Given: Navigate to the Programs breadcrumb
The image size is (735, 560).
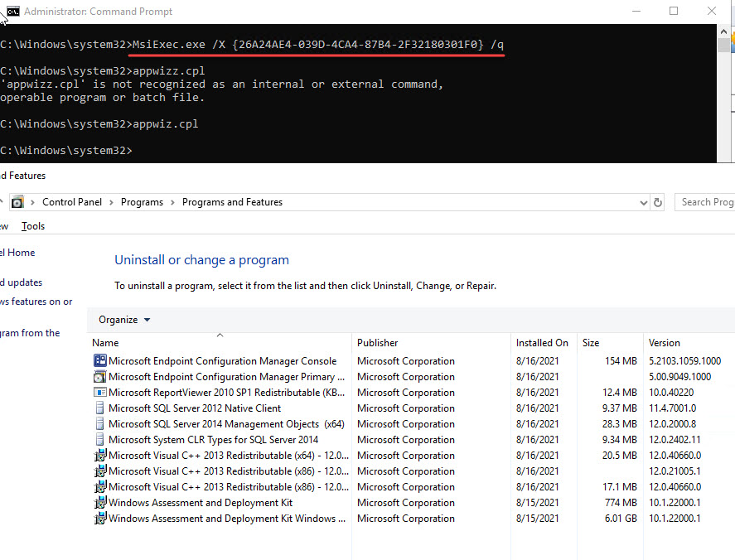Looking at the screenshot, I should (142, 202).
